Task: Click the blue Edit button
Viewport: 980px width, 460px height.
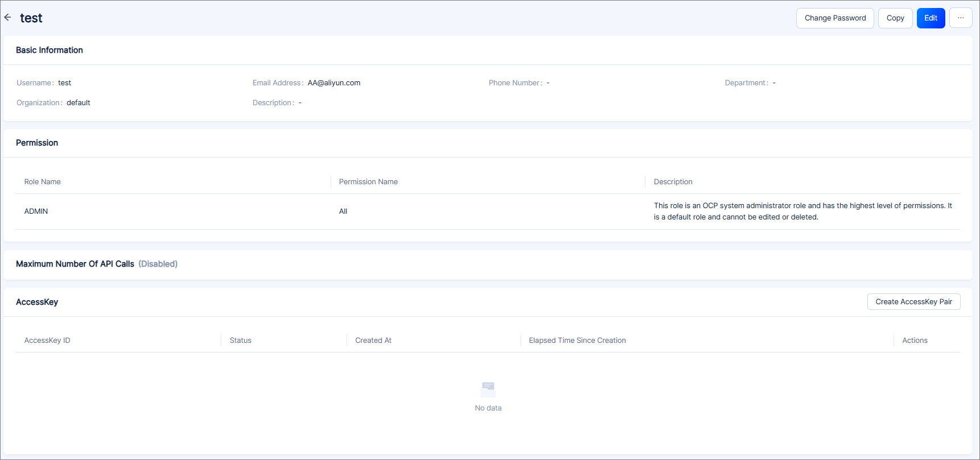Action: (930, 18)
